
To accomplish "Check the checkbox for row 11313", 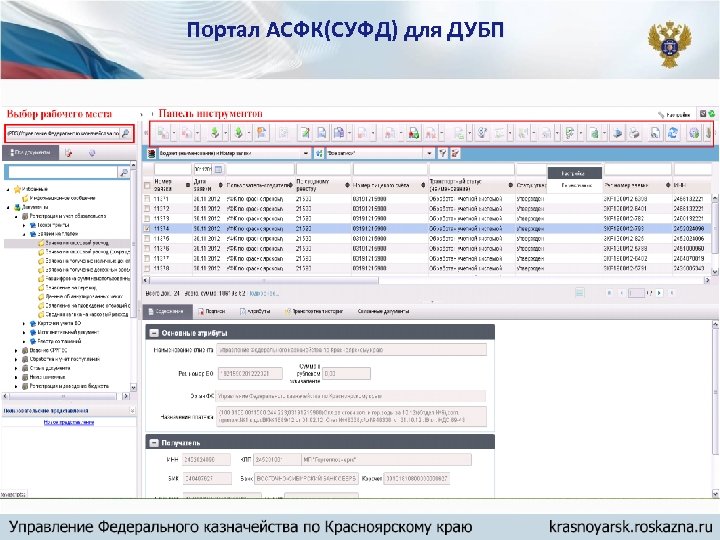I will click(147, 219).
